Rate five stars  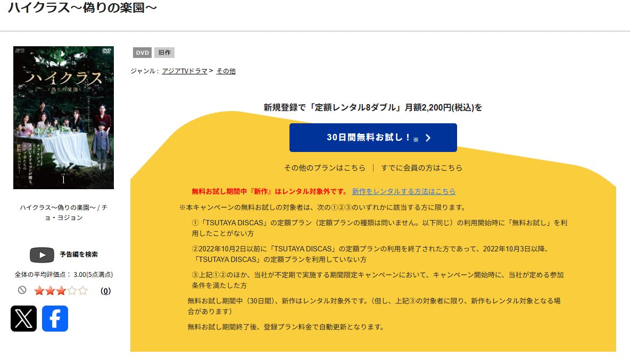[83, 291]
